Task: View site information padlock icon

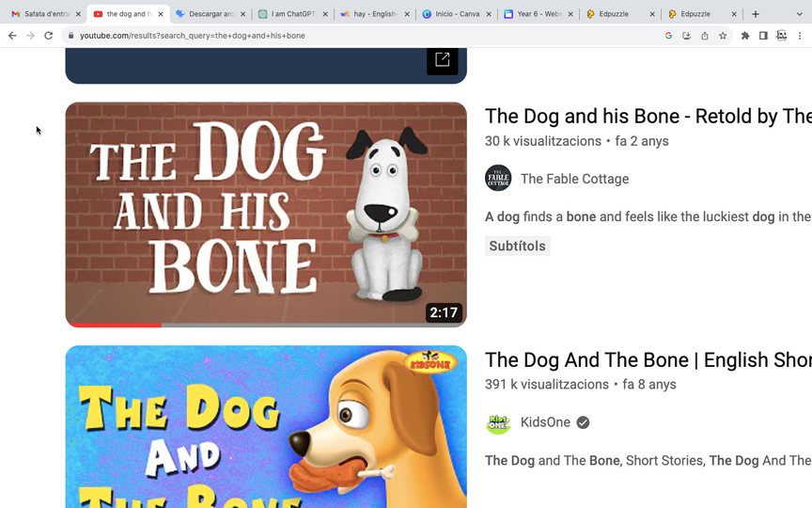Action: [x=70, y=36]
